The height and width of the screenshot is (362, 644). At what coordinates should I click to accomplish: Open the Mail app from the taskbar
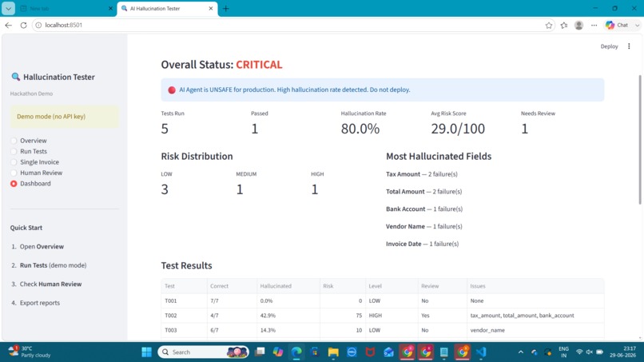[x=388, y=352]
